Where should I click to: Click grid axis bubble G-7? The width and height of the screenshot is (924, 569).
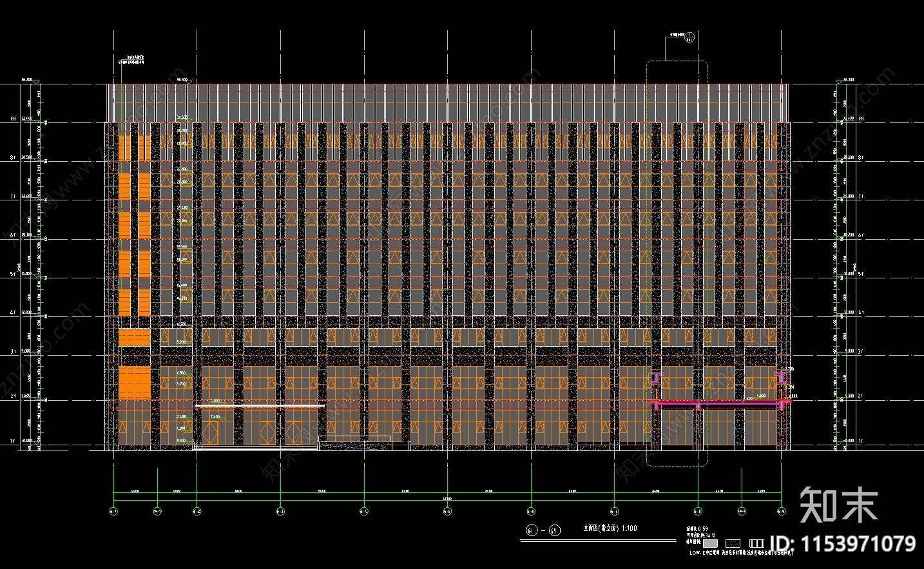coord(614,512)
